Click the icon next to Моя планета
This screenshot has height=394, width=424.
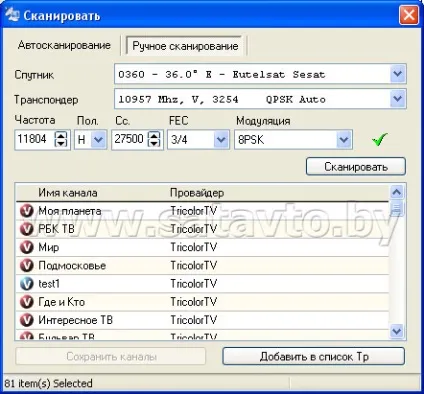[x=27, y=211]
